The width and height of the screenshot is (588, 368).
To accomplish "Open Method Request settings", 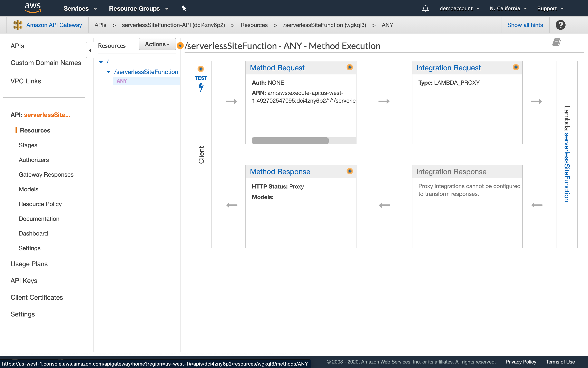I will [x=277, y=68].
